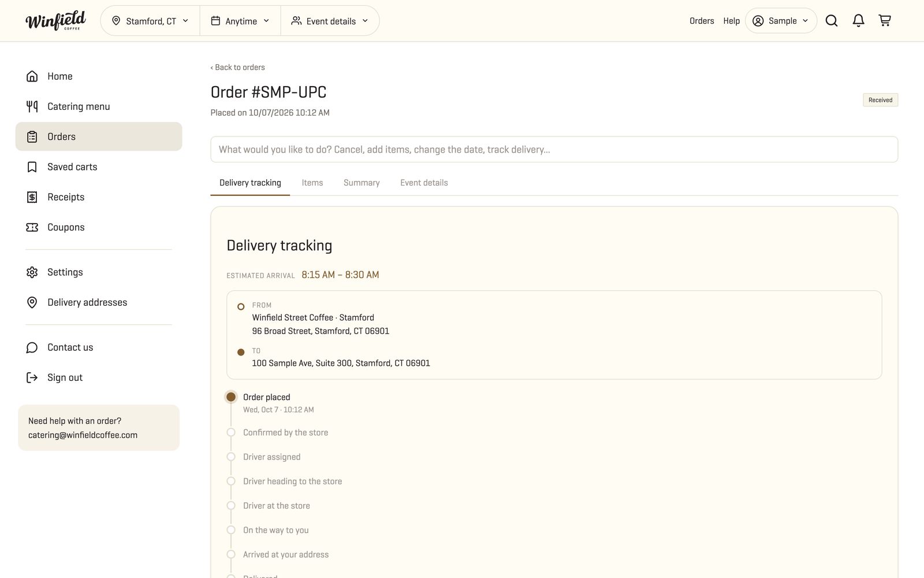
Task: Switch to the Summary tab
Action: point(362,183)
